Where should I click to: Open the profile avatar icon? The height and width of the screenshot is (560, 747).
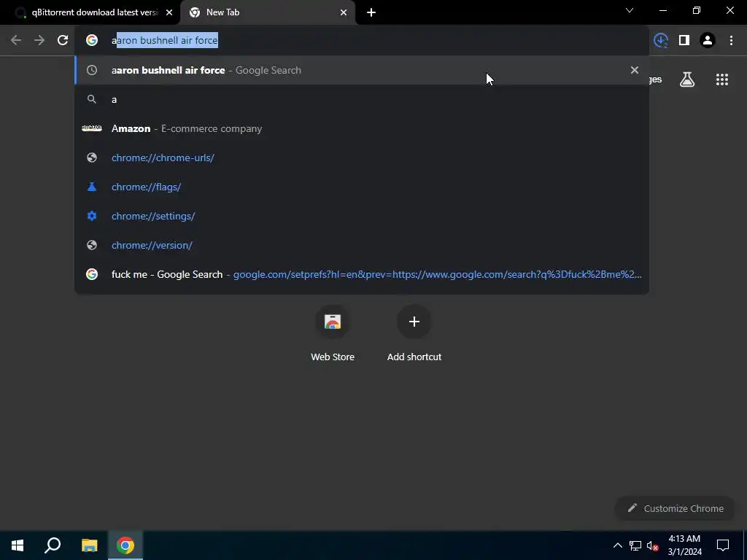(x=708, y=41)
